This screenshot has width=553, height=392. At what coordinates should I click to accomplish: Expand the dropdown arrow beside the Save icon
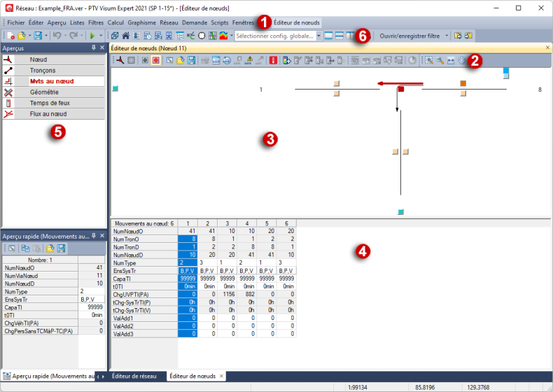[45, 35]
